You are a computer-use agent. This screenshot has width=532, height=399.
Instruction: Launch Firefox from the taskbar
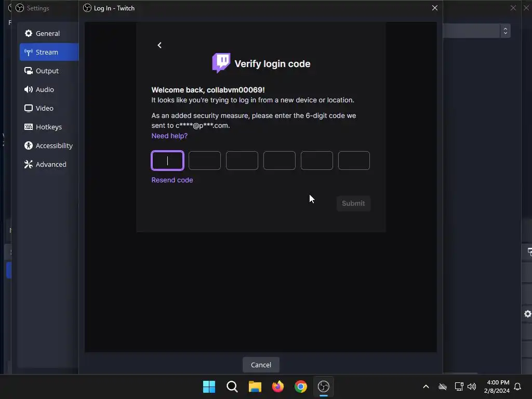[x=278, y=387]
